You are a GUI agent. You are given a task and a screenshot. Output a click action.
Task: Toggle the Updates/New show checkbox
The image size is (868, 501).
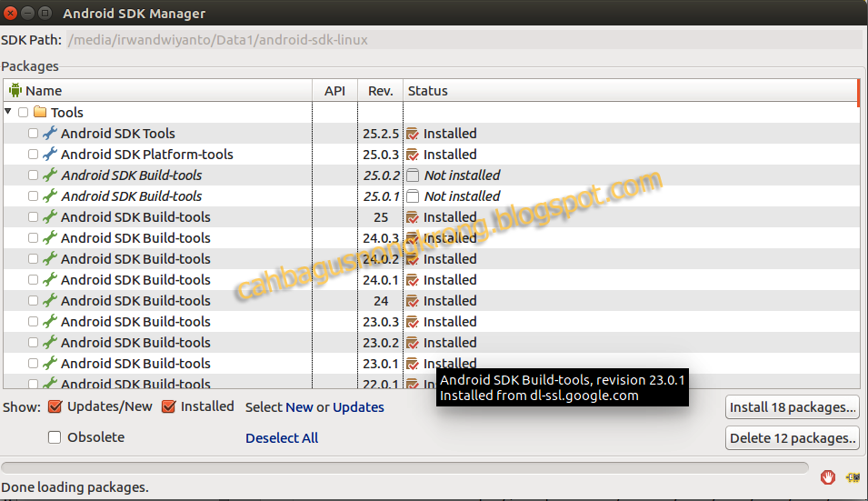[x=55, y=406]
